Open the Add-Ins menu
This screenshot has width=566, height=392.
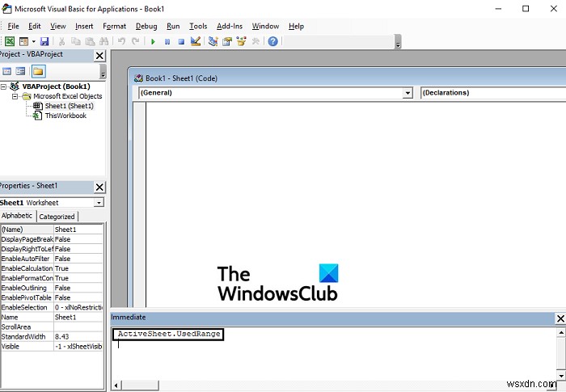(230, 27)
